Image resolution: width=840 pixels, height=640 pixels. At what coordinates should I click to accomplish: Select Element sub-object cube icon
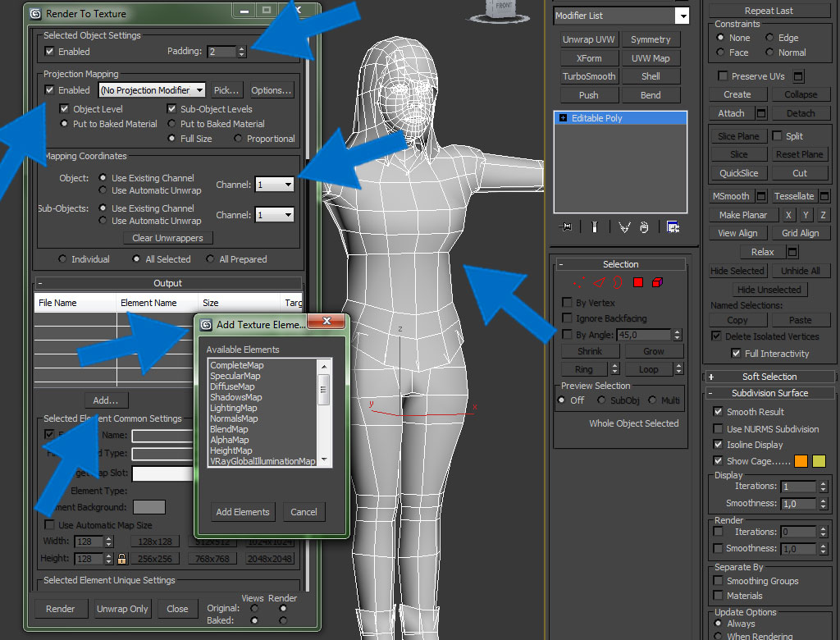pos(657,283)
